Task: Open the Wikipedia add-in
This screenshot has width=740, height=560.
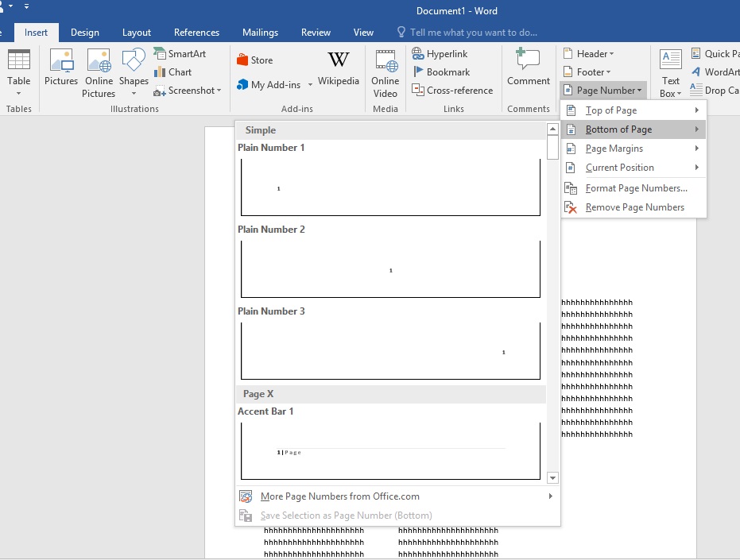Action: point(339,68)
